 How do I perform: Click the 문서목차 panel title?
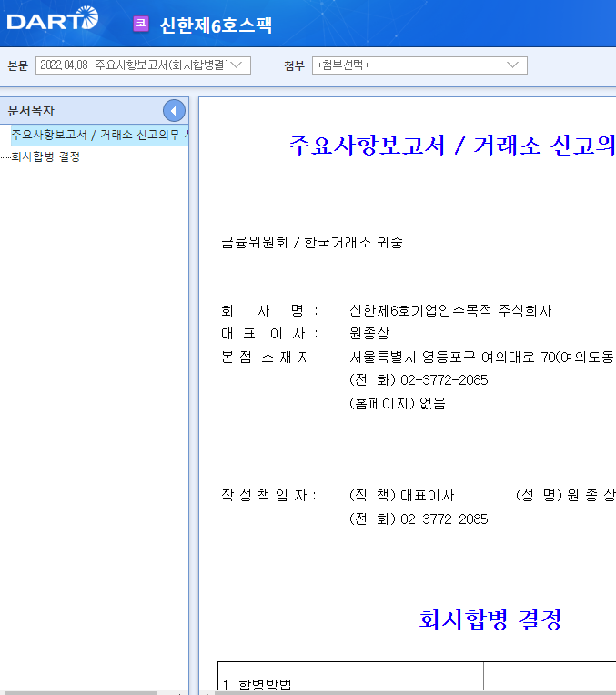tap(31, 111)
